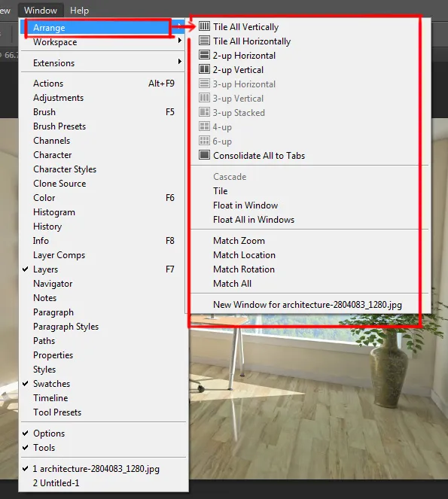
Task: Click the Consolidate All to Tabs label
Action: pyautogui.click(x=259, y=156)
